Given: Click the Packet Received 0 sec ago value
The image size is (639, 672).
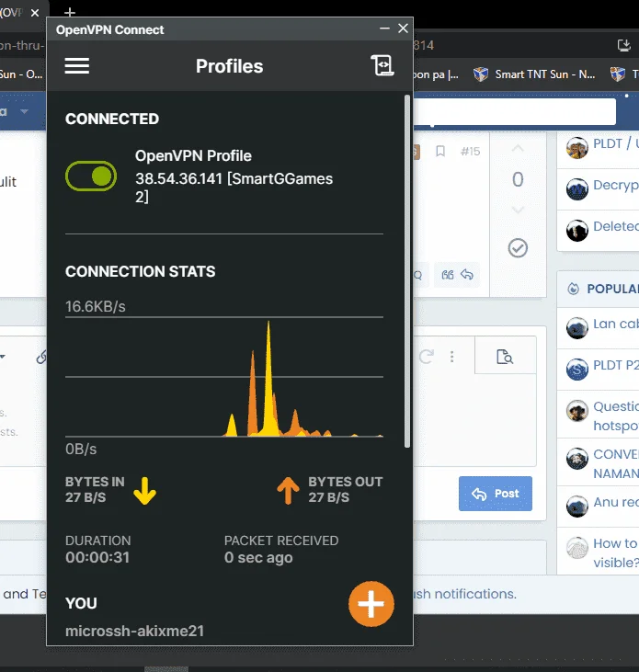Looking at the screenshot, I should [x=258, y=557].
